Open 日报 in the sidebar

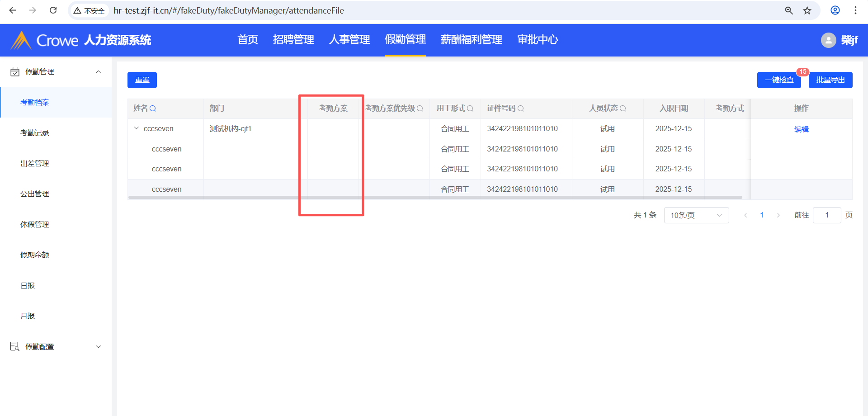pos(56,286)
